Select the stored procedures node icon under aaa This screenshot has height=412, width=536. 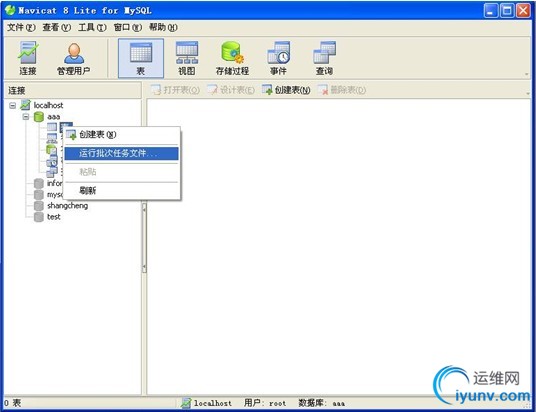click(51, 149)
